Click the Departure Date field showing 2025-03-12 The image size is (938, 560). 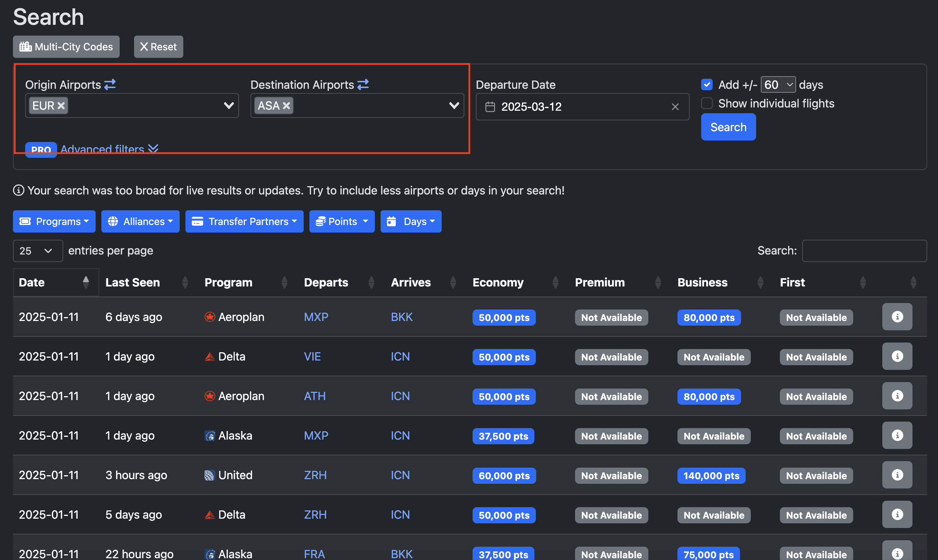click(x=582, y=107)
